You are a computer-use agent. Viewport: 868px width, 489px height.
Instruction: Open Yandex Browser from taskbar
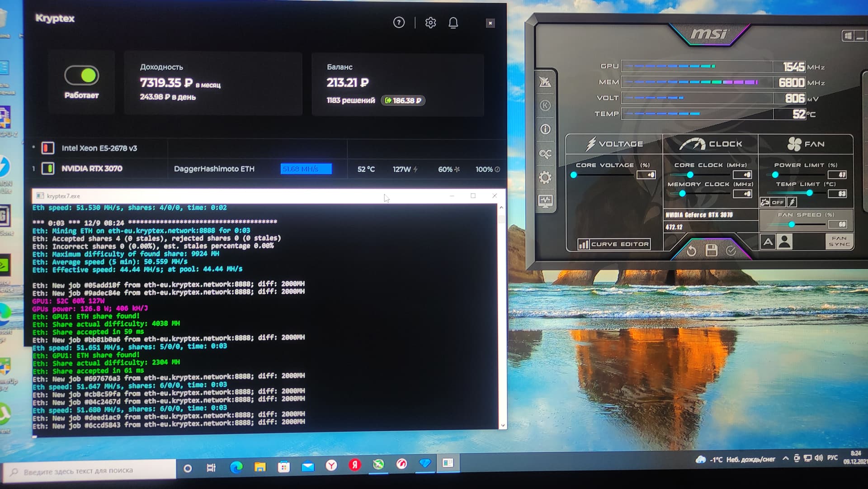coord(331,465)
